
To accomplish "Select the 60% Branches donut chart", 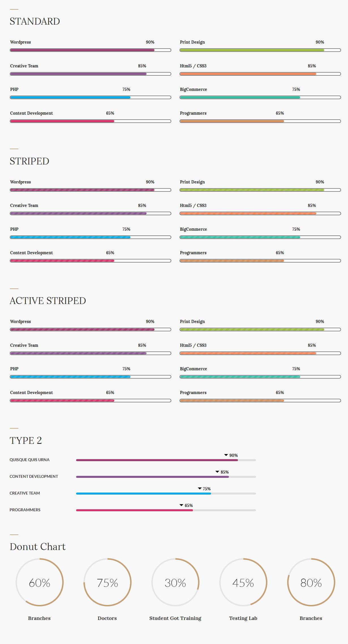I will coord(40,582).
